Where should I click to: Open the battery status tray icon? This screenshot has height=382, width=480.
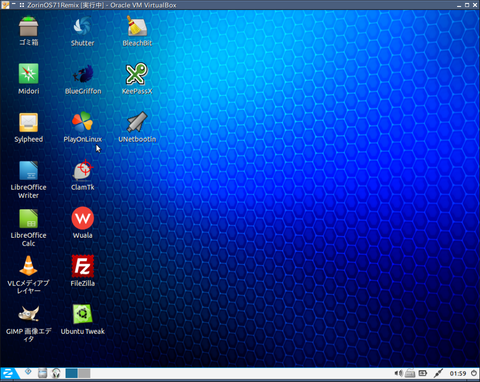423,373
